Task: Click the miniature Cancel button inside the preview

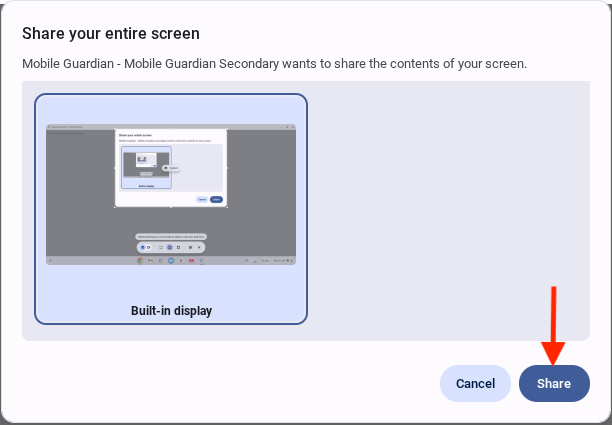Action: coord(201,199)
